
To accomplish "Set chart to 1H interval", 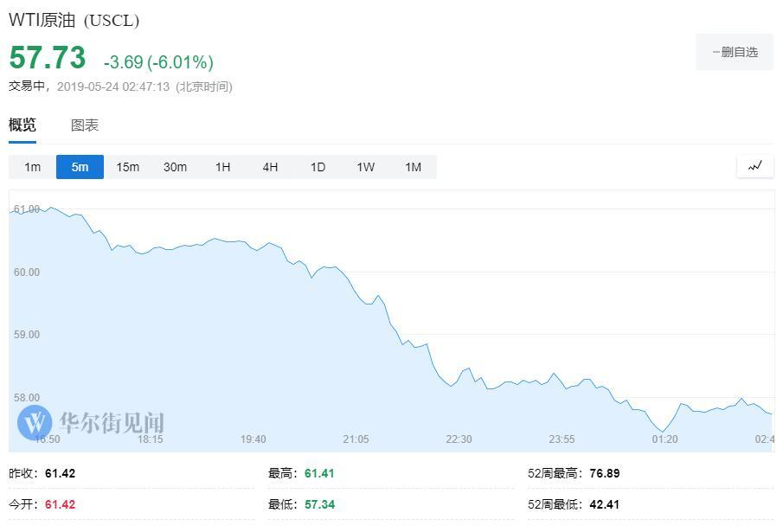I will point(222,167).
